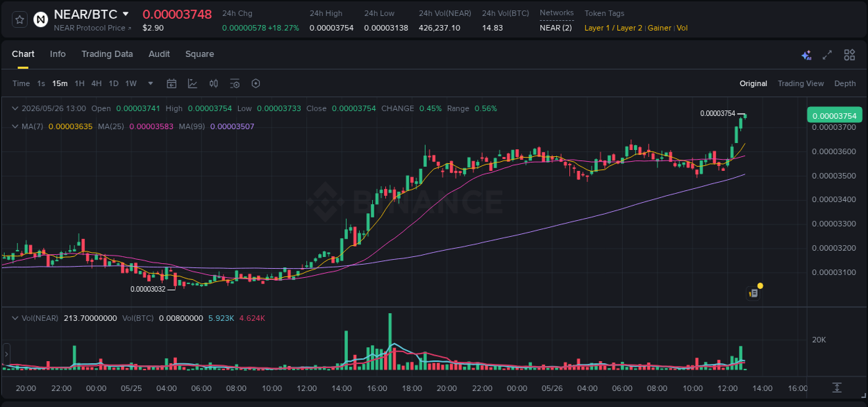Open the chart display settings list icon
The height and width of the screenshot is (407, 868).
tap(235, 83)
